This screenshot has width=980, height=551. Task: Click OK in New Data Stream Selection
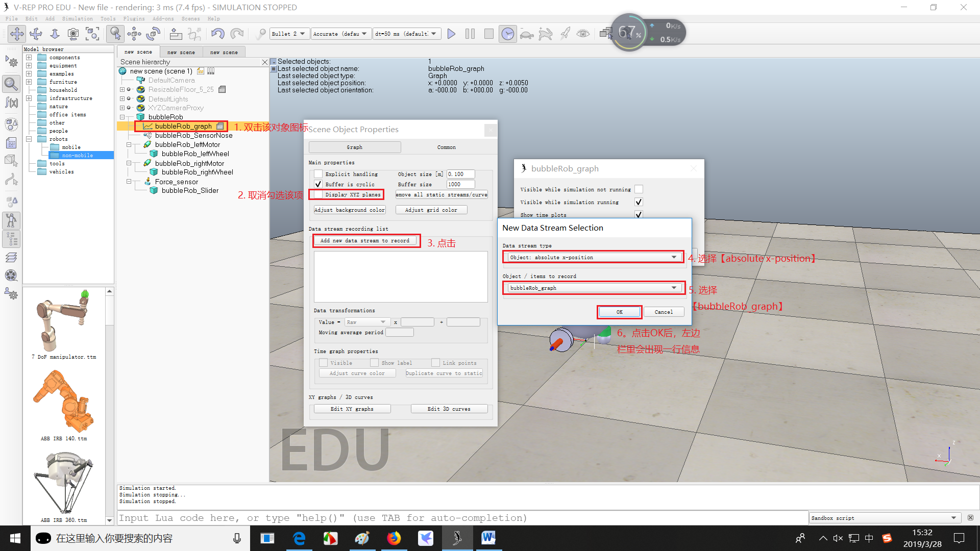pyautogui.click(x=619, y=312)
